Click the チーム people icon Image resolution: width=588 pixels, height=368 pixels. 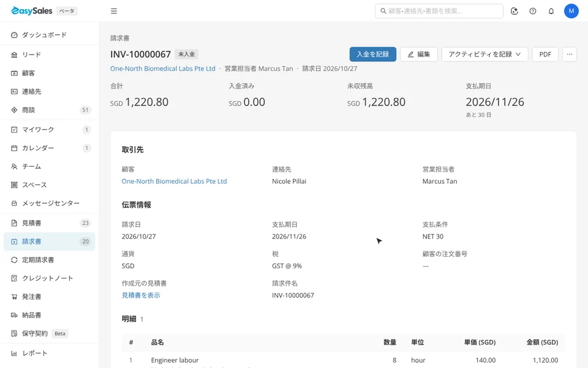pyautogui.click(x=14, y=166)
